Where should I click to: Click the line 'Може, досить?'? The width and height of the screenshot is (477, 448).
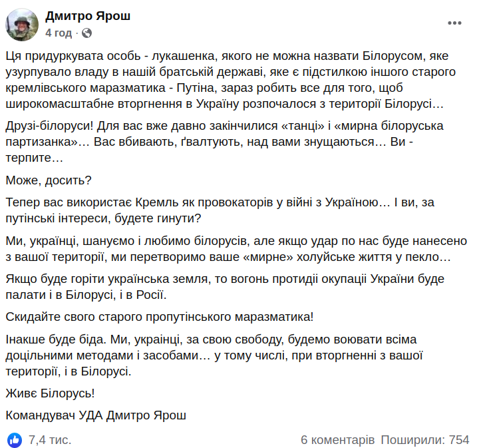pos(49,180)
